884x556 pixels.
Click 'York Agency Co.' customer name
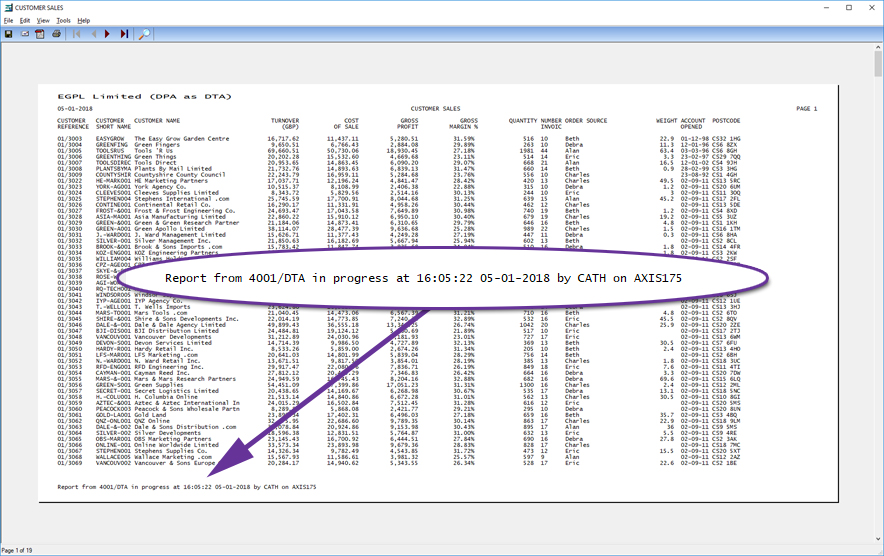(160, 187)
